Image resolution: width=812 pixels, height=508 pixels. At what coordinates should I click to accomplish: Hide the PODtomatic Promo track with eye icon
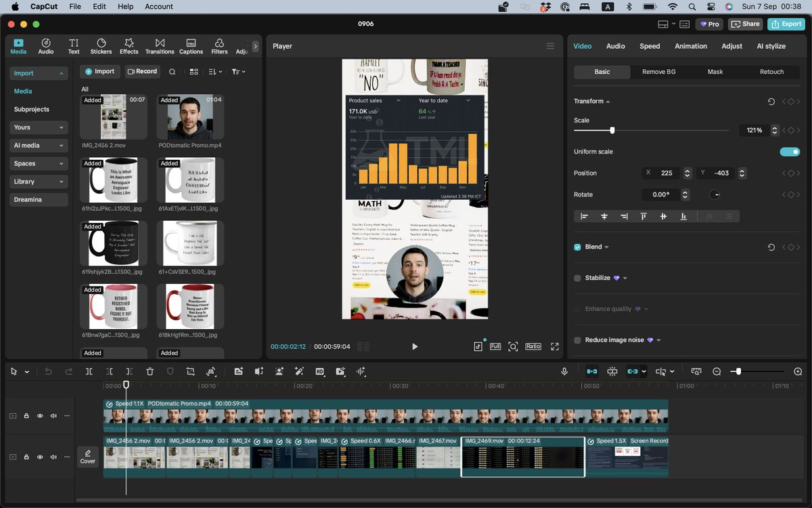[40, 416]
